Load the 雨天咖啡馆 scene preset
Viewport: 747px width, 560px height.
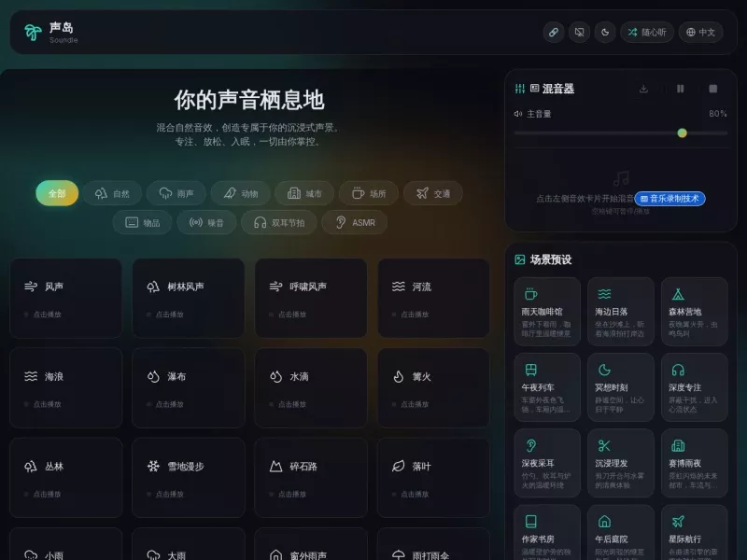pyautogui.click(x=547, y=312)
